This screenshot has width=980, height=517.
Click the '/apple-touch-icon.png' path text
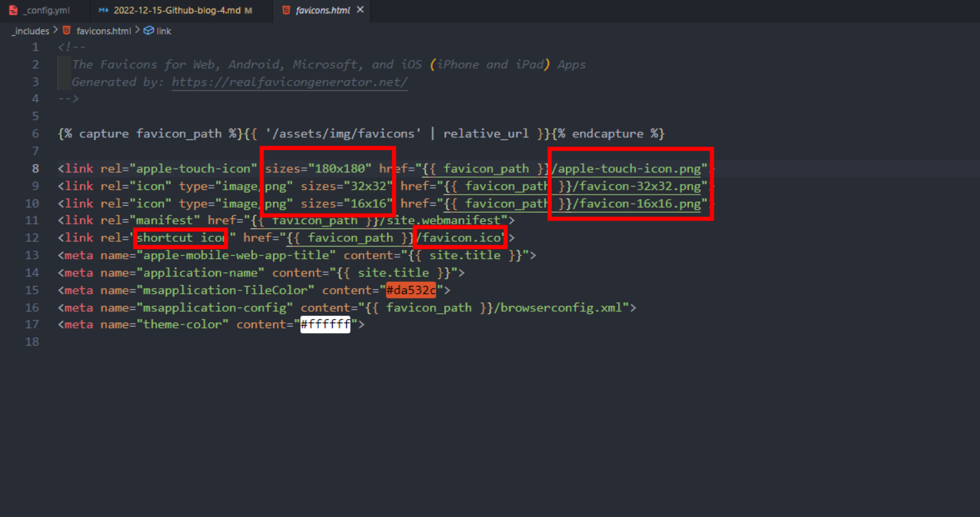pyautogui.click(x=626, y=169)
